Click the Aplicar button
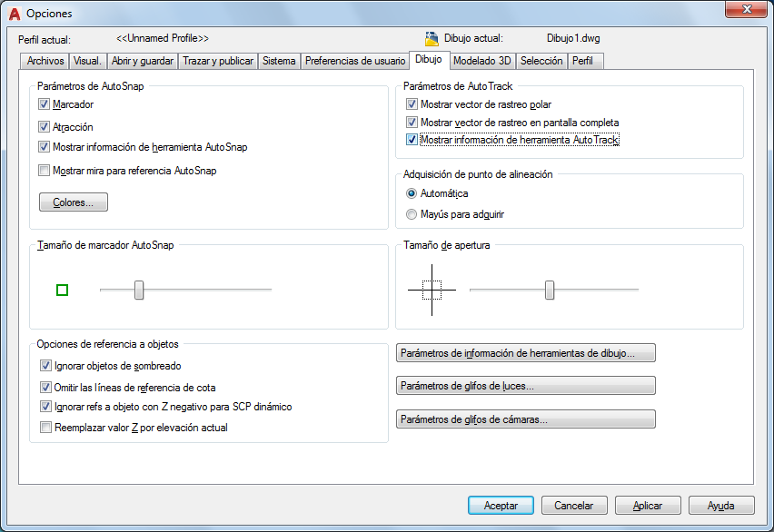The height and width of the screenshot is (532, 774). click(648, 506)
